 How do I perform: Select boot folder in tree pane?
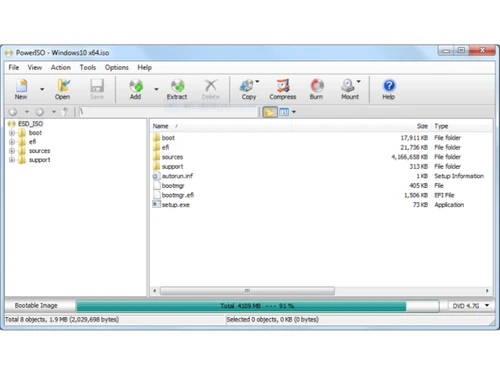(x=35, y=133)
